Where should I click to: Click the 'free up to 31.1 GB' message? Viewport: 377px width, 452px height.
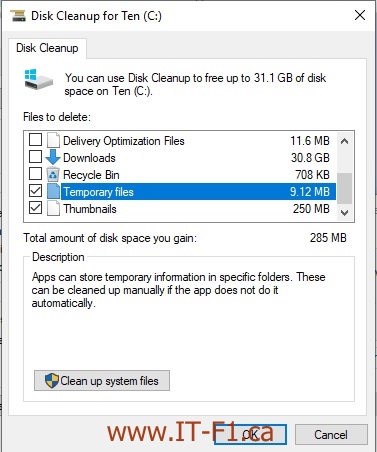[x=195, y=84]
